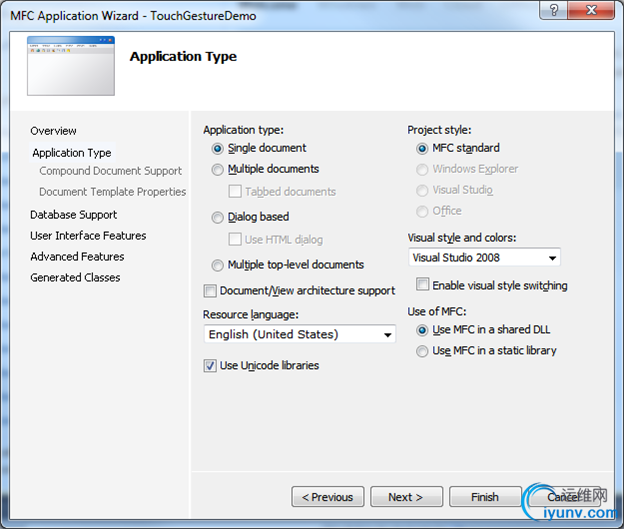Click Finish to complete wizard
This screenshot has width=624, height=529.
pos(485,497)
